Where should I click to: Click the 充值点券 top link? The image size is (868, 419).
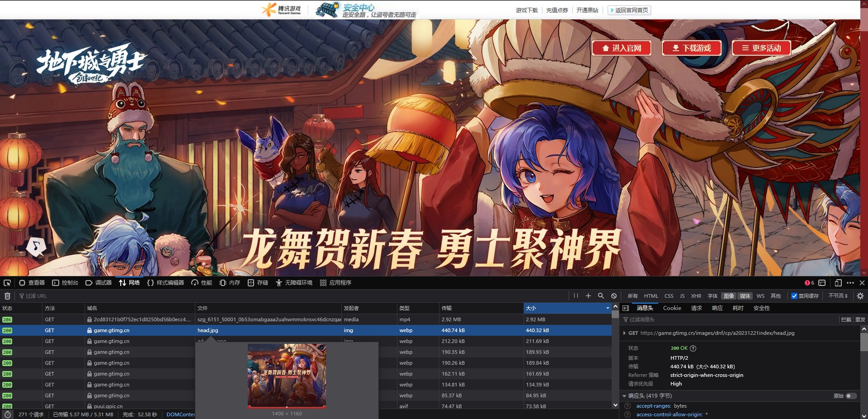click(557, 10)
